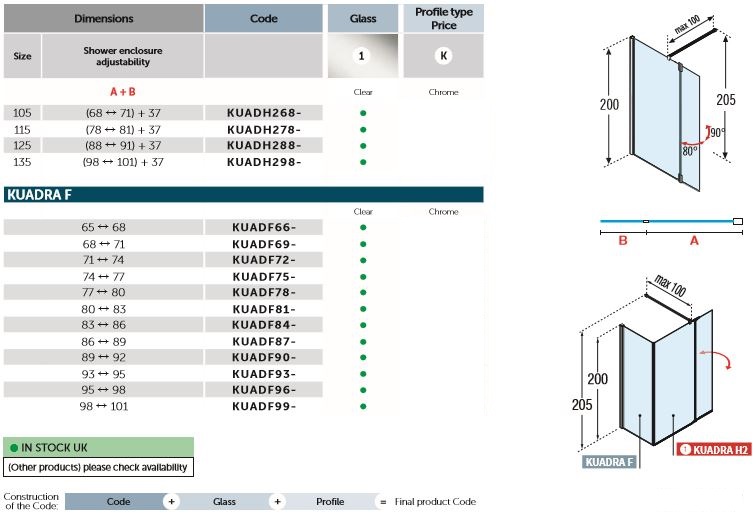The width and height of the screenshot is (756, 521).
Task: Click the Glass column header
Action: coord(363,18)
